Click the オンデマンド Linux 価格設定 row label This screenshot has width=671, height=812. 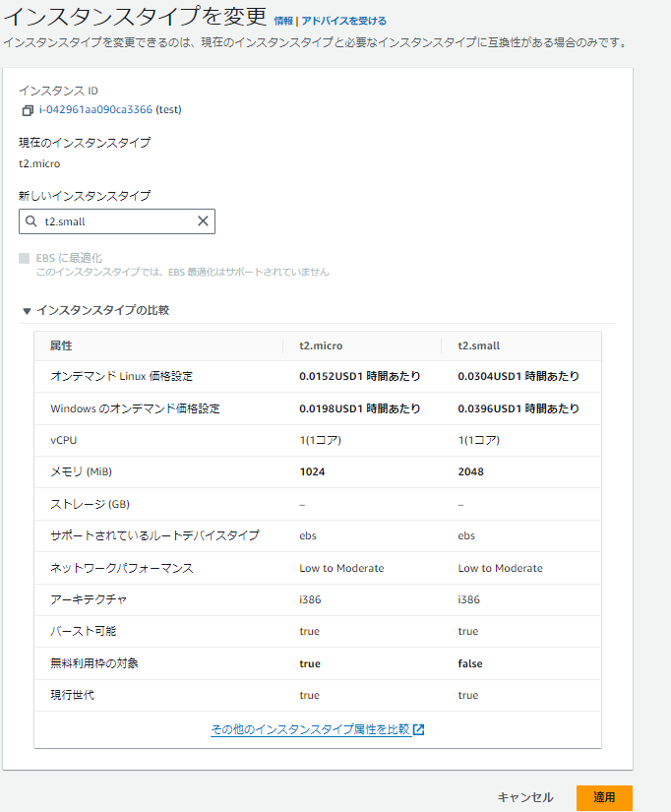(122, 377)
